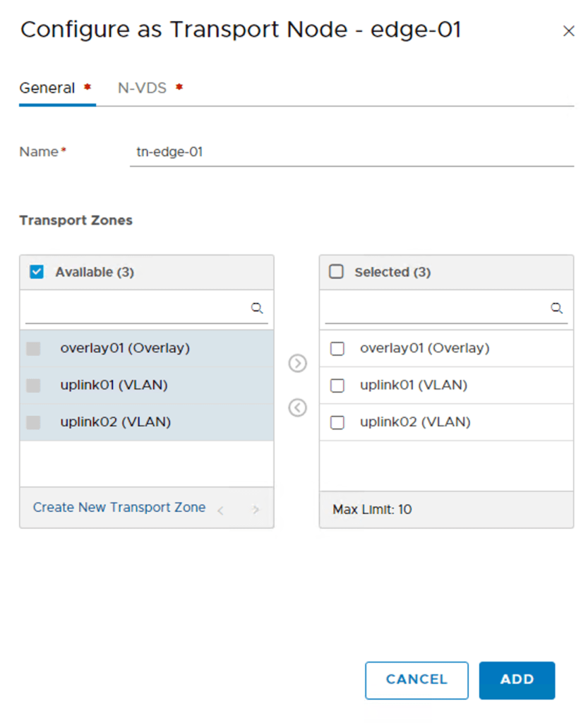Tick the selected uplink02 (VLAN) checkbox
Screen dimensions: 588x723
337,422
